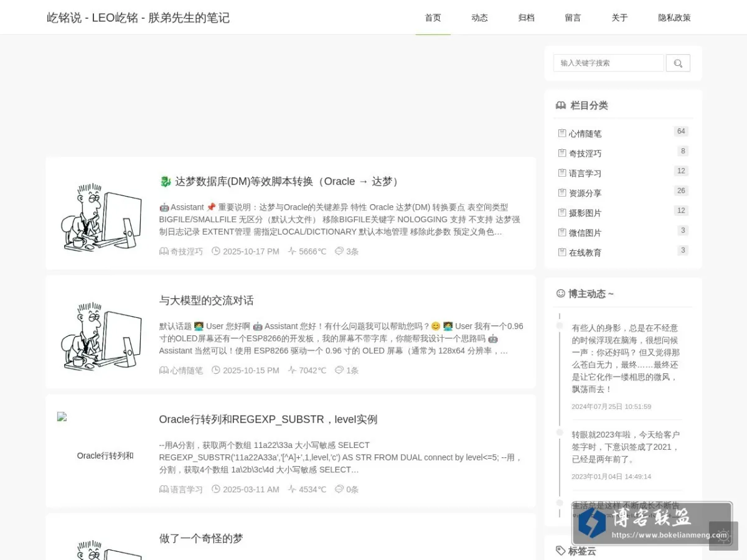
Task: Click the note icon beside sidebar 心情随笔
Action: [562, 133]
